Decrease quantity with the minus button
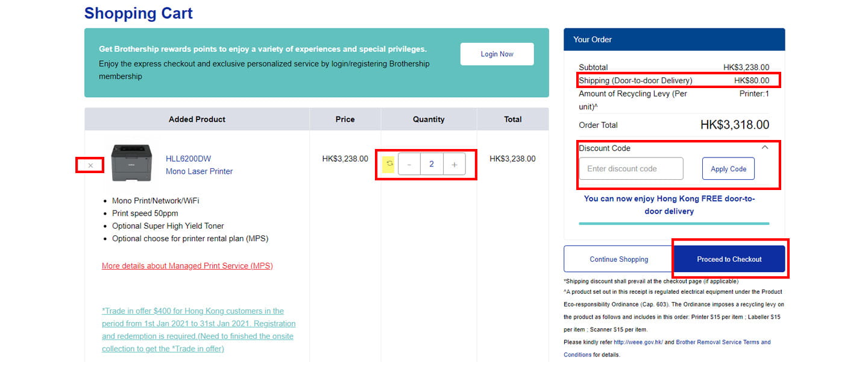The height and width of the screenshot is (374, 868). 409,164
